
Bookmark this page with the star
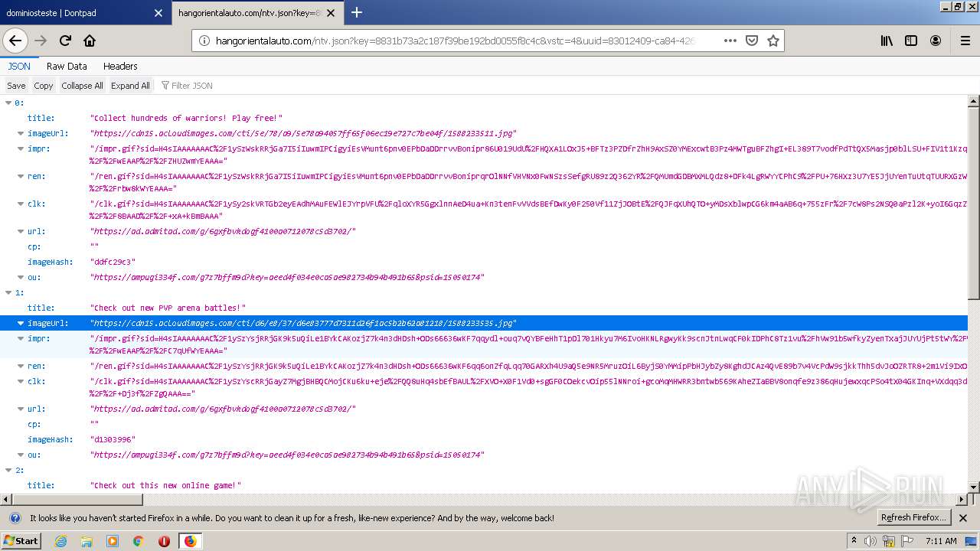pyautogui.click(x=773, y=41)
